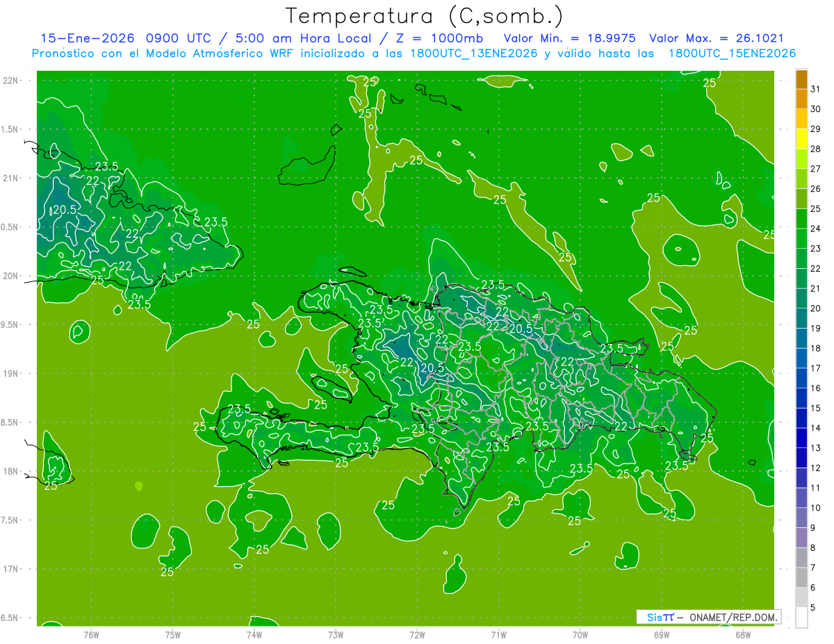834x644 pixels.
Task: Click the '70W' longitude axis label
Action: point(580,635)
